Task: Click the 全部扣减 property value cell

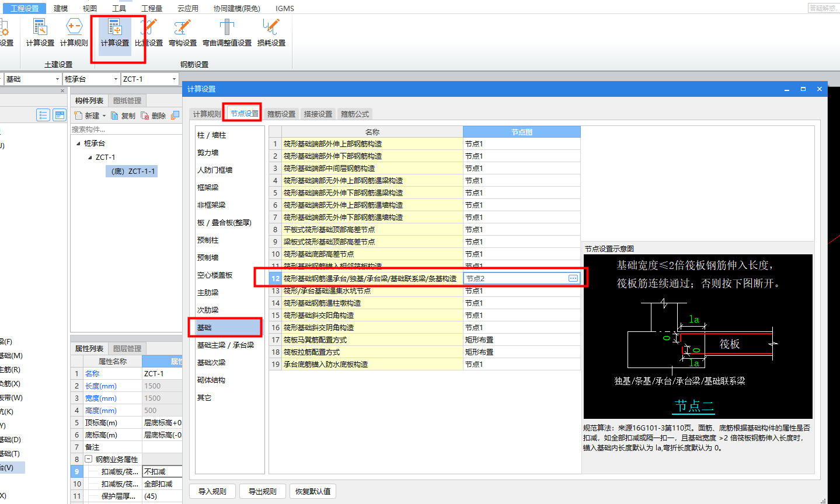Action: click(x=162, y=484)
